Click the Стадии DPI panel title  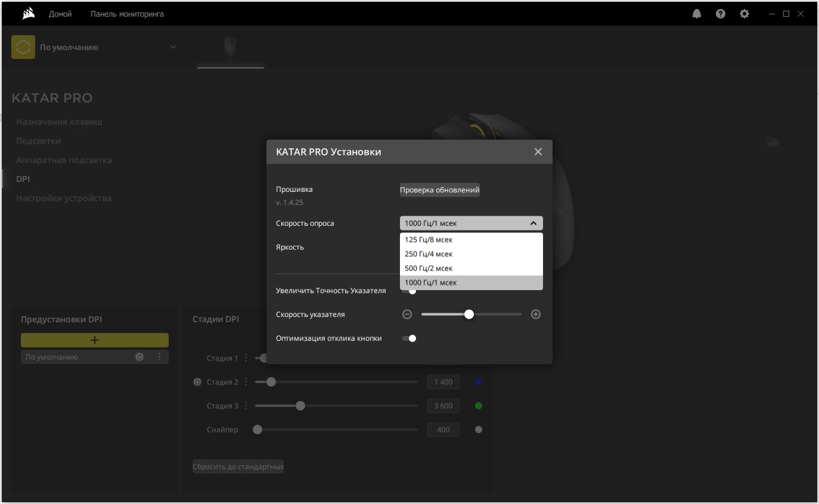click(x=216, y=319)
